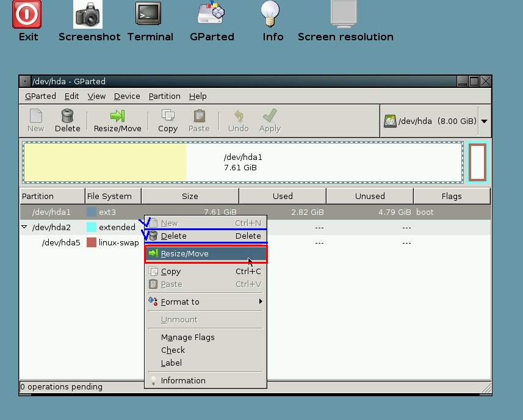Open the Partition menu
The height and width of the screenshot is (420, 523).
point(164,96)
